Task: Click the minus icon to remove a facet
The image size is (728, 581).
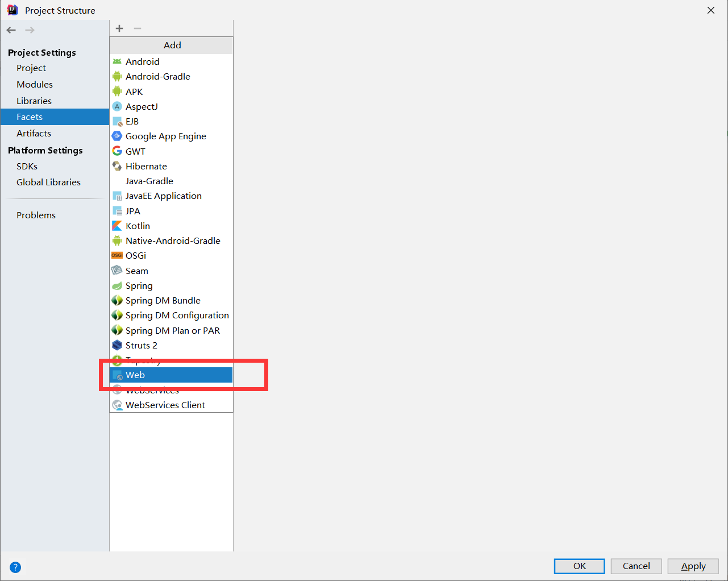Action: click(x=139, y=28)
